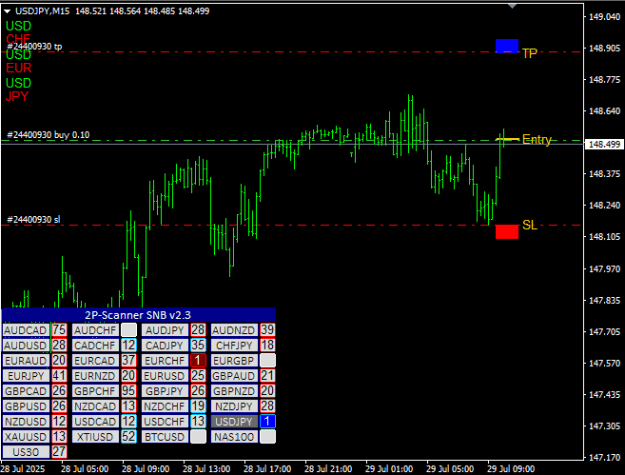
Task: Switch to XAUUSD gold chart
Action: (x=26, y=436)
